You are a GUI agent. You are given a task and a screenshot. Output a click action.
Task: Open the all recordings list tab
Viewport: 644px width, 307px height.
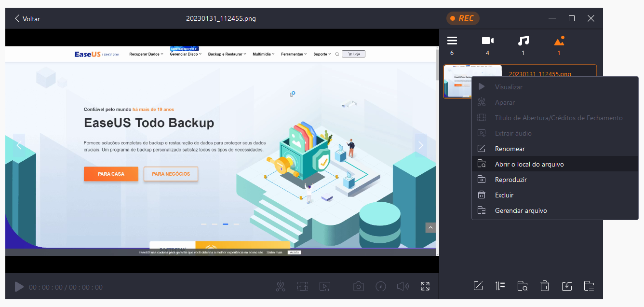(452, 41)
